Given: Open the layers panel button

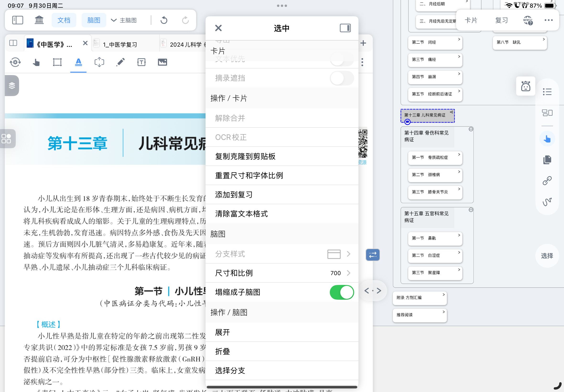Looking at the screenshot, I should (12, 86).
